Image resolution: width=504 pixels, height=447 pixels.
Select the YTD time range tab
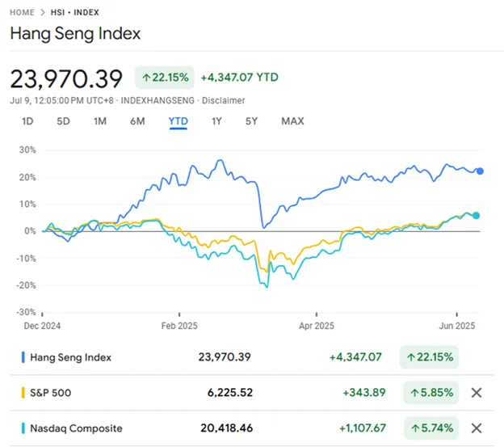point(178,121)
